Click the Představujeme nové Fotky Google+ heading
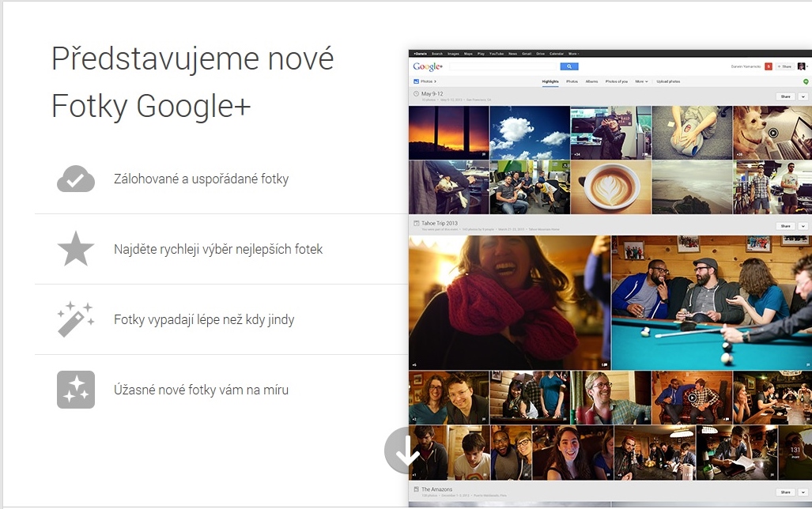 point(193,82)
